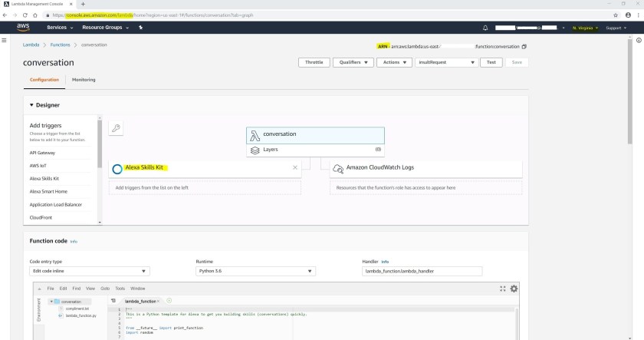644x340 pixels.
Task: Open the Runtime Python 3.6 dropdown
Action: click(255, 271)
